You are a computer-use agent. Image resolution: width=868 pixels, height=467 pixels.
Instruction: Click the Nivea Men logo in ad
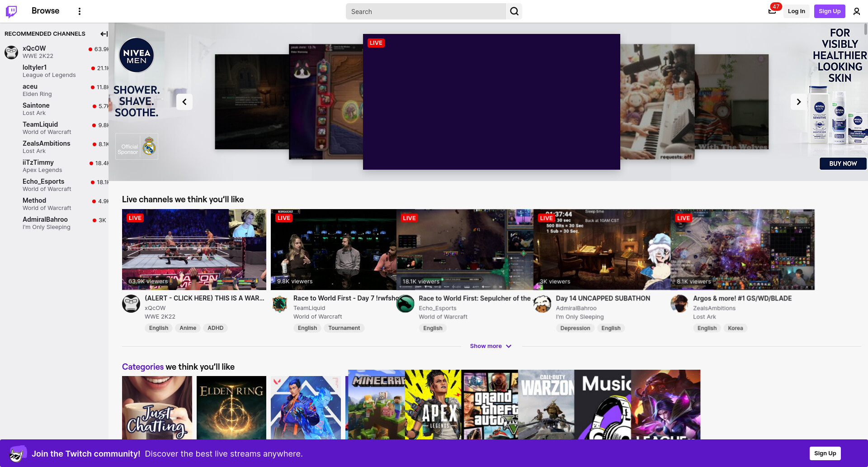137,56
